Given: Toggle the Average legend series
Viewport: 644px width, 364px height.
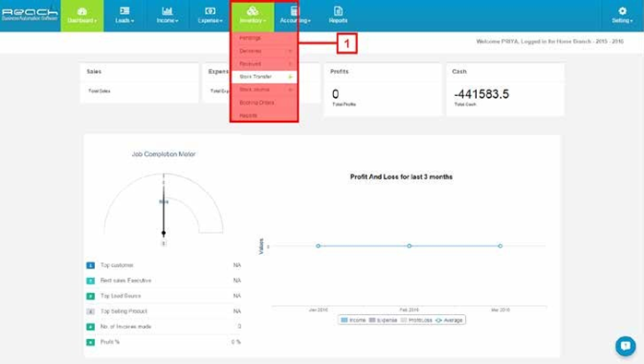Looking at the screenshot, I should pyautogui.click(x=449, y=320).
